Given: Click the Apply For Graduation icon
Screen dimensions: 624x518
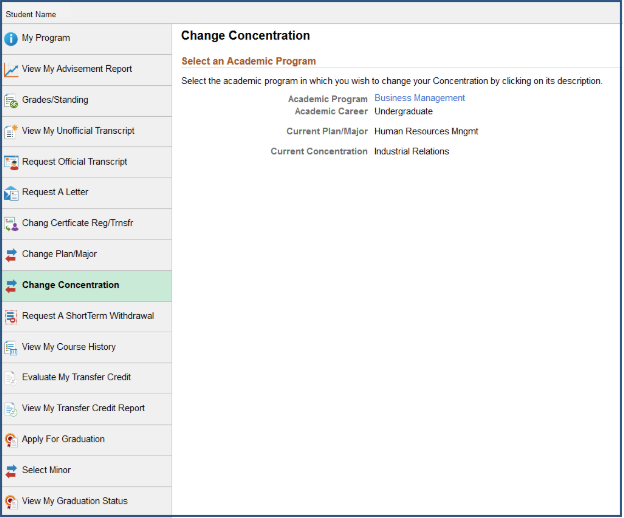Looking at the screenshot, I should (x=11, y=440).
